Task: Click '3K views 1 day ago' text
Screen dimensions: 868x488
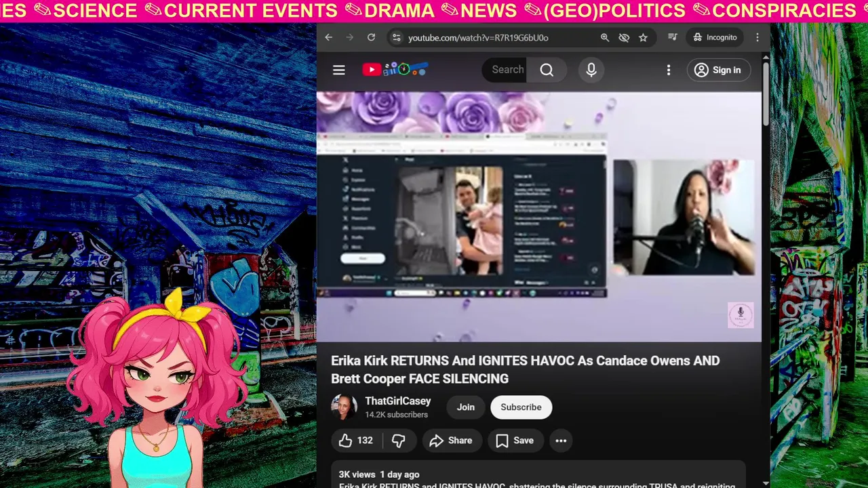Action: pos(379,474)
